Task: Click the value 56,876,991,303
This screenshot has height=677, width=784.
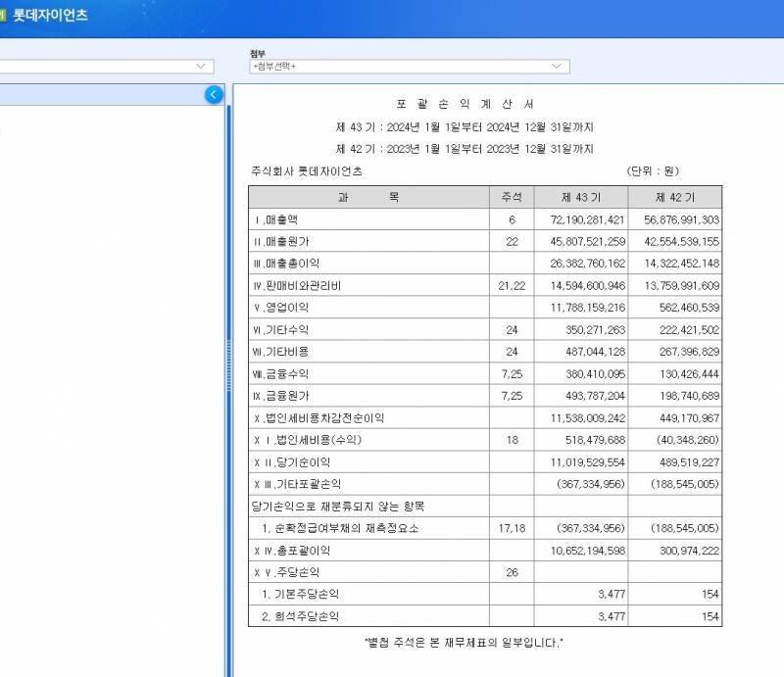Action: 681,219
